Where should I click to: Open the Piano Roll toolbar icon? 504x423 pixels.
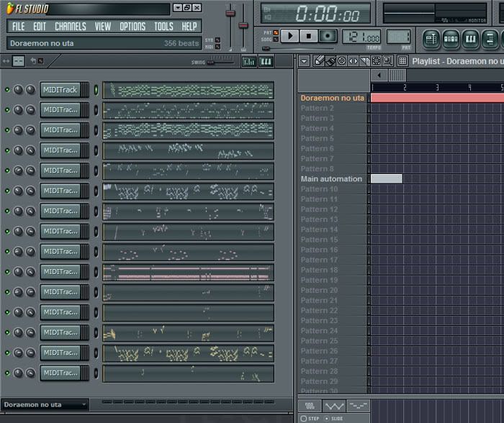coord(470,40)
